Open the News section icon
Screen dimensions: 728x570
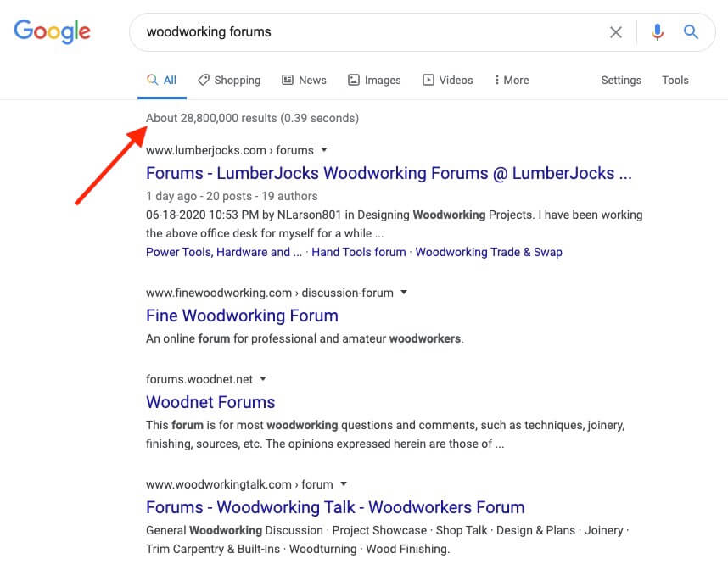pos(288,80)
